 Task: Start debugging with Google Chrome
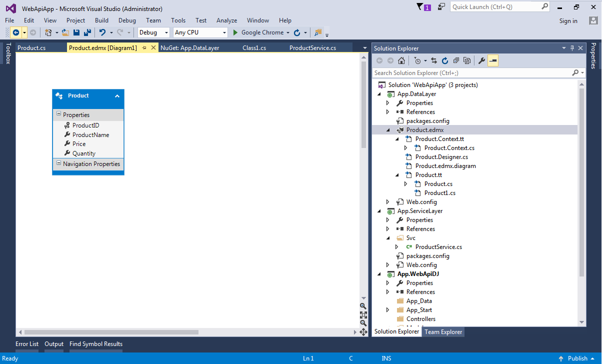(260, 32)
